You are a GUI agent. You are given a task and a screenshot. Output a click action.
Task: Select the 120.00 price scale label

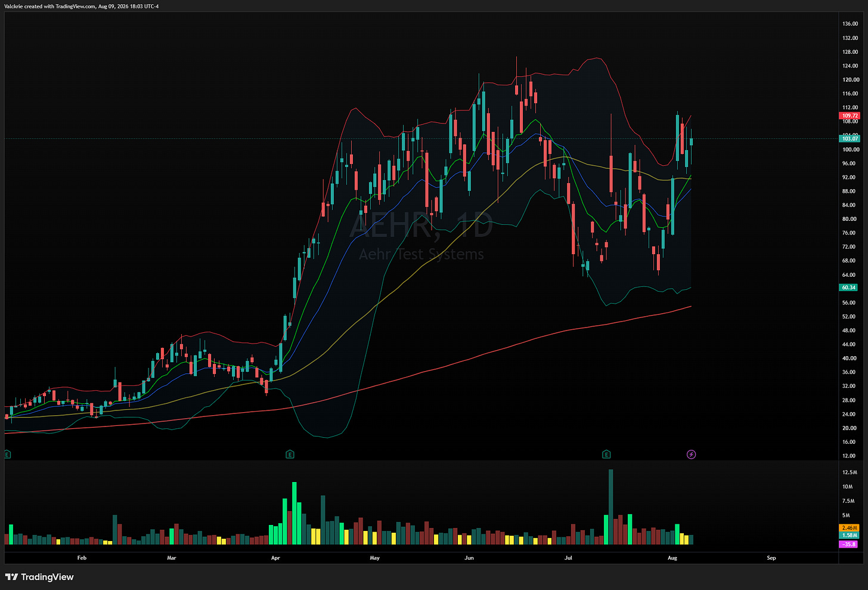pos(850,80)
